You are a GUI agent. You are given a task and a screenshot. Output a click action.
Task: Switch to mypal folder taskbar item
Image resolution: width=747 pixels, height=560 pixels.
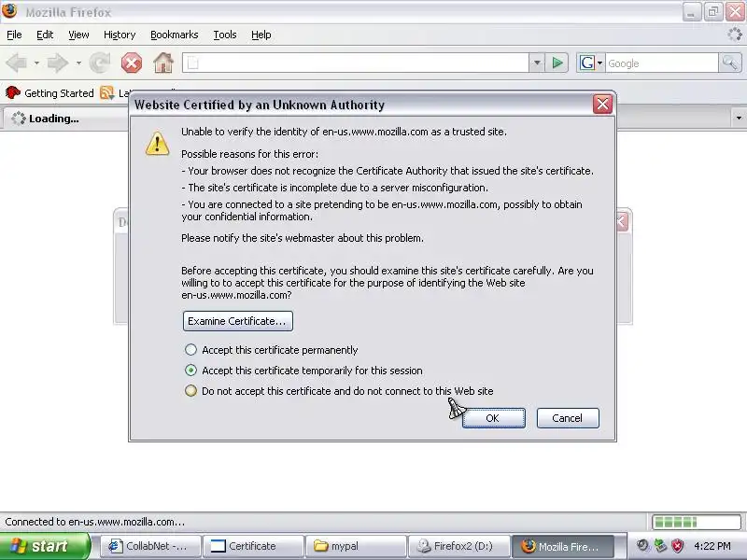pyautogui.click(x=357, y=546)
